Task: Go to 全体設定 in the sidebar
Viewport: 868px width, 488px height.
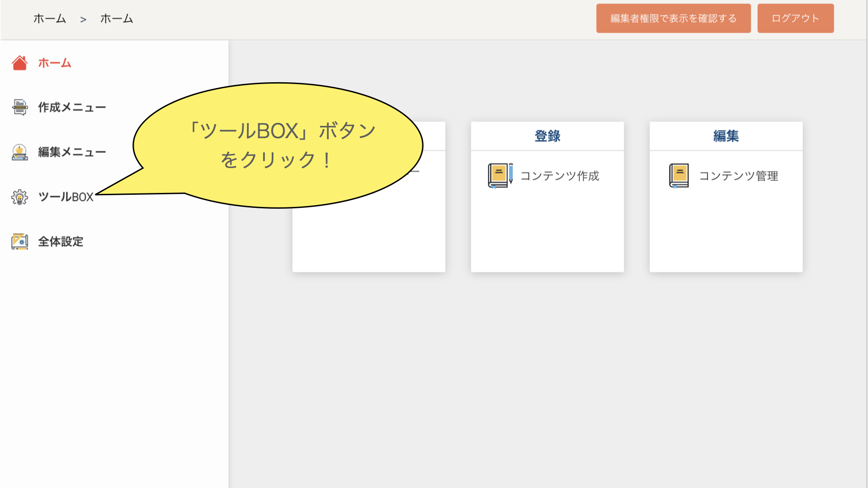Action: point(61,242)
